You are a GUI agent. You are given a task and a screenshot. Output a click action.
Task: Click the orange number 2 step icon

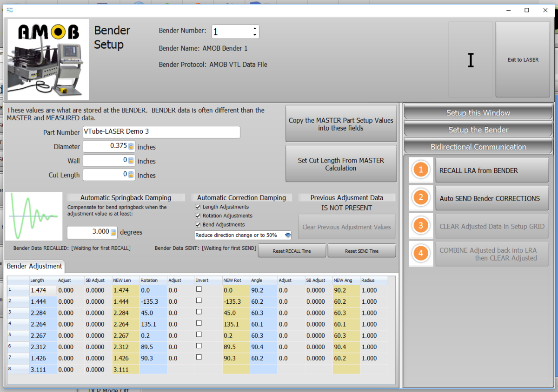(421, 198)
